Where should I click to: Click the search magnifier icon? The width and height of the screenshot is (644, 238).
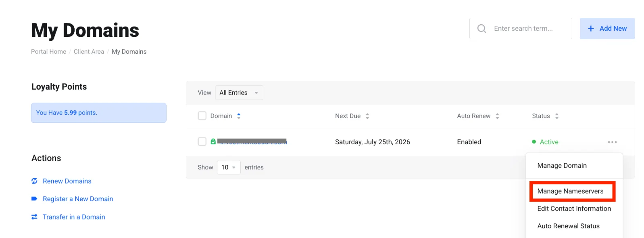481,29
